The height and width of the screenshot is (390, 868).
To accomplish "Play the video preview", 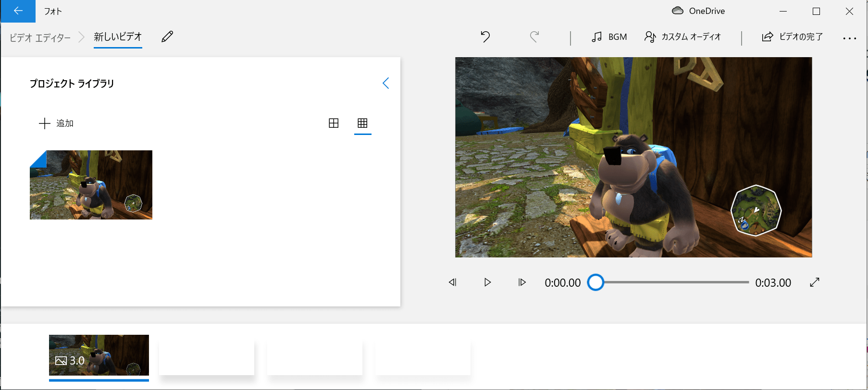I will (x=487, y=282).
